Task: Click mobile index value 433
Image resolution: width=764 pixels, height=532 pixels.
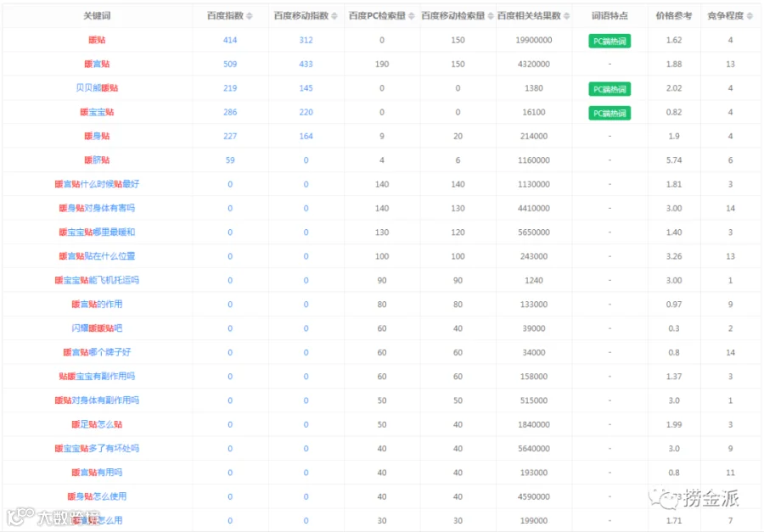Action: (x=306, y=64)
